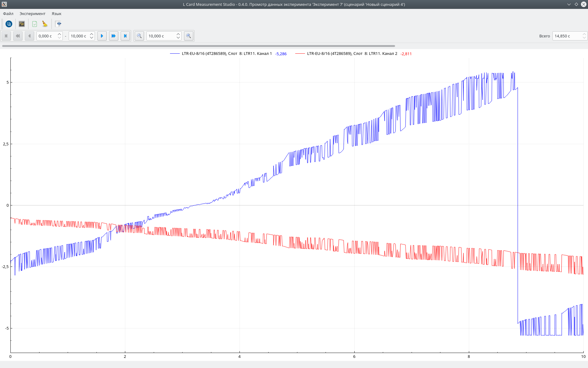Decrease the total 14,850 c value
This screenshot has height=368, width=588.
[x=584, y=38]
